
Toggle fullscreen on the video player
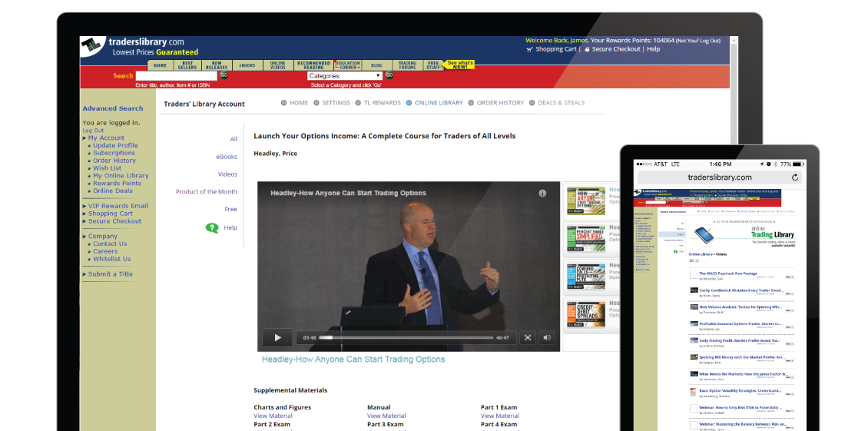click(x=527, y=337)
